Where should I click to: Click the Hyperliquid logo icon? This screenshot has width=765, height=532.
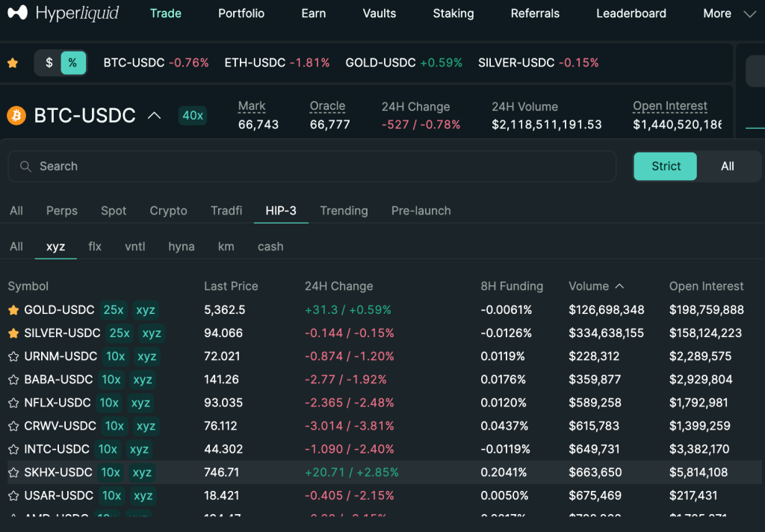(18, 13)
